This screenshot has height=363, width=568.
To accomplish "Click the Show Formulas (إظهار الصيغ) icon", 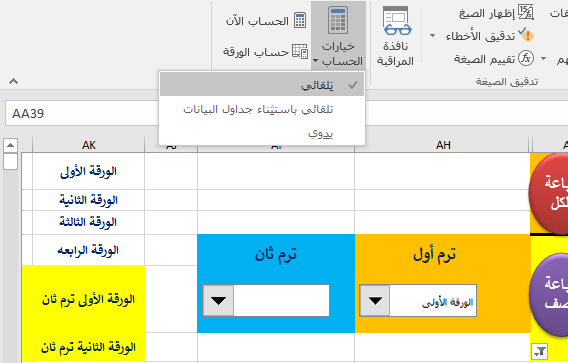I will coord(526,13).
